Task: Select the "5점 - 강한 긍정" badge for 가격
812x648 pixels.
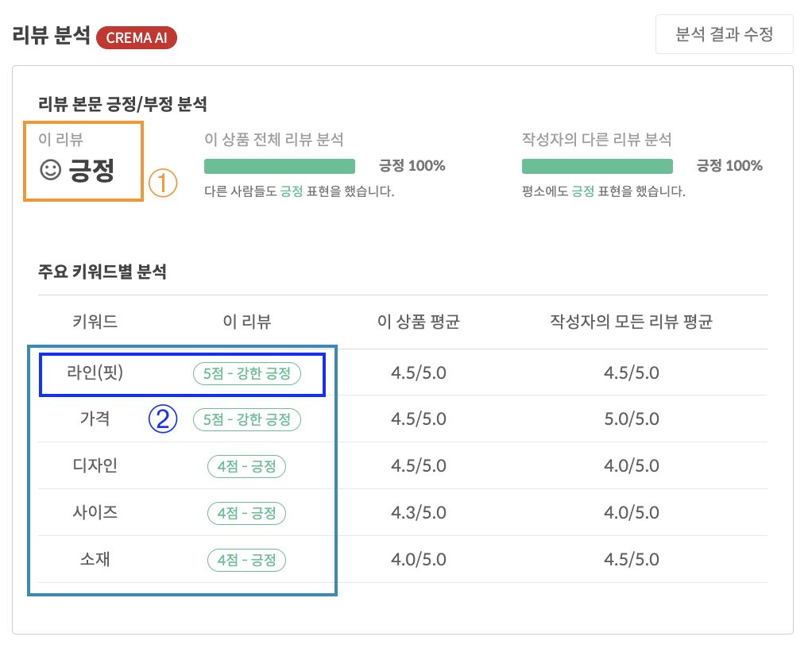Action: pyautogui.click(x=246, y=420)
